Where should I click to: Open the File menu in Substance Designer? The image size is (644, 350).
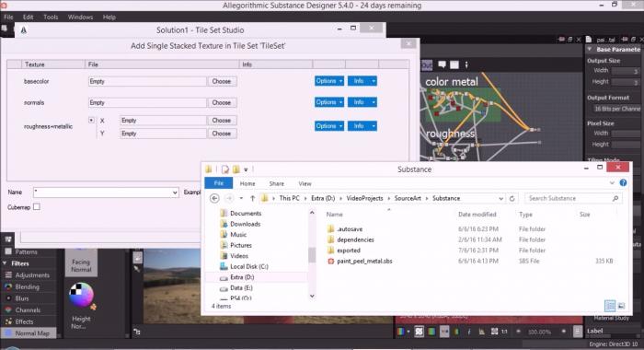(x=8, y=17)
